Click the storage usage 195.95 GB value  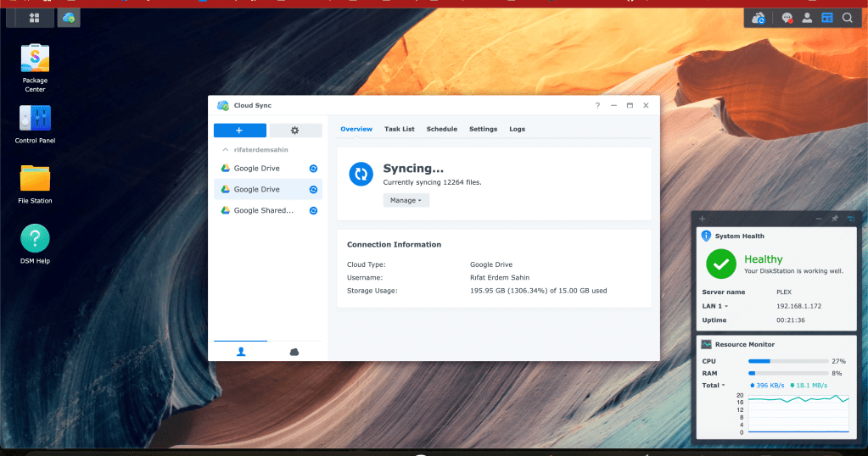coord(539,291)
